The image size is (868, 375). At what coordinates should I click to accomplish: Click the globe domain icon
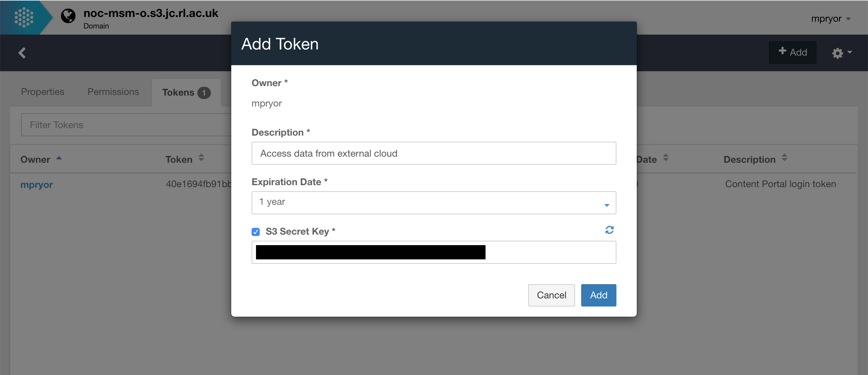click(68, 16)
